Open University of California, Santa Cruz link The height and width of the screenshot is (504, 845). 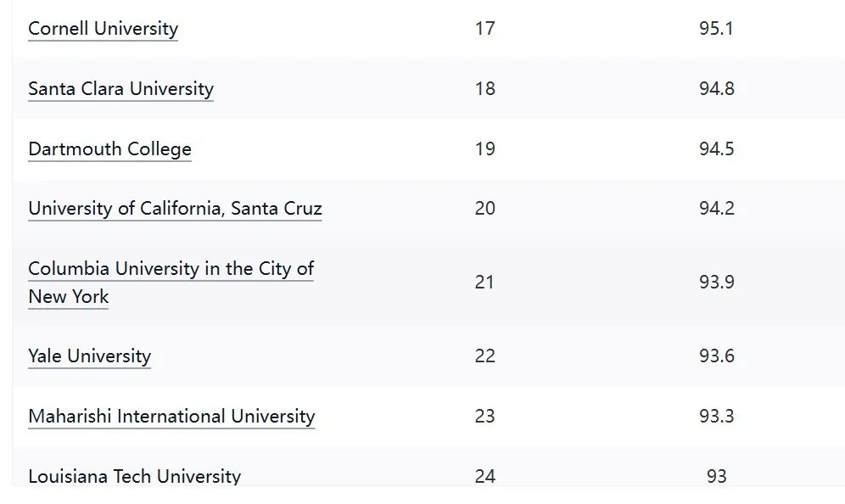(x=175, y=209)
